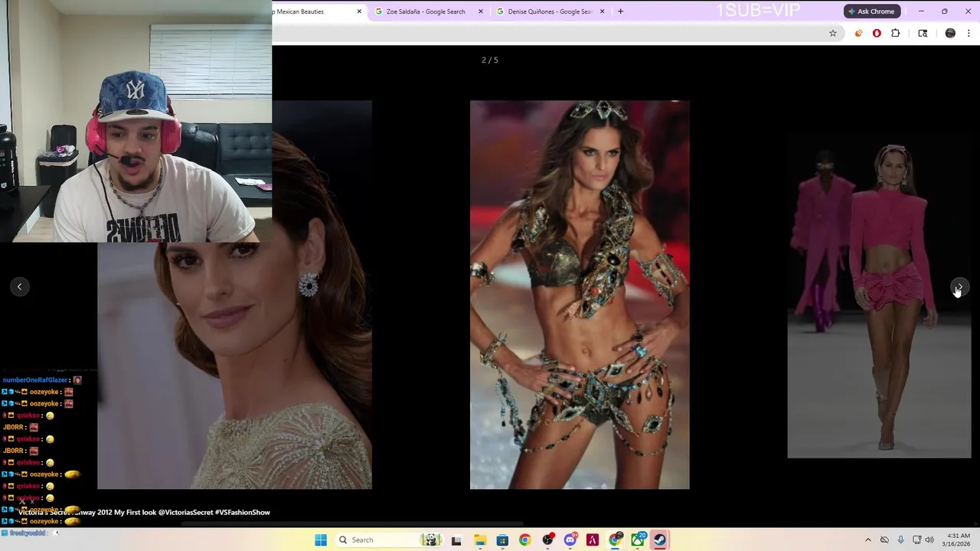Click the orange clapping-hands extension icon

pyautogui.click(x=858, y=33)
